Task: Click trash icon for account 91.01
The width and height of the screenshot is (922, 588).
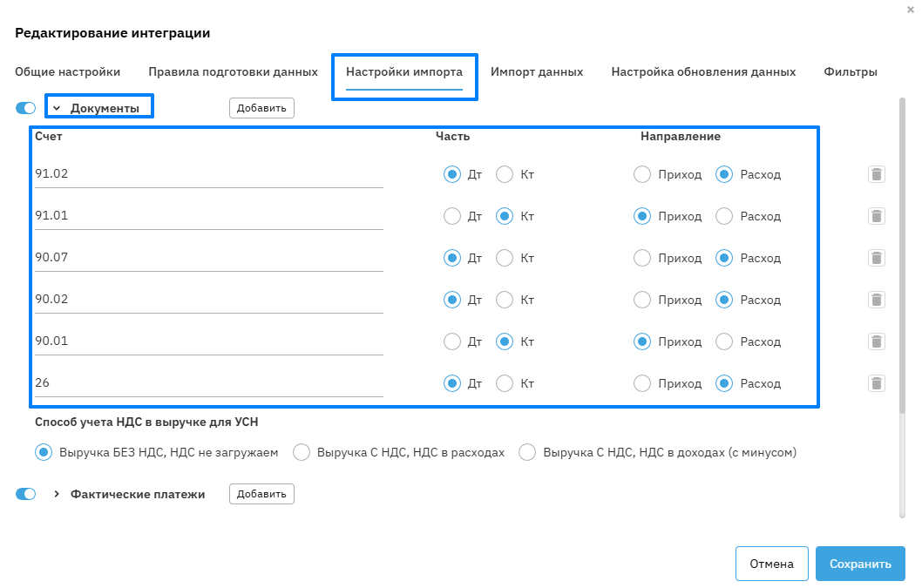Action: click(877, 216)
